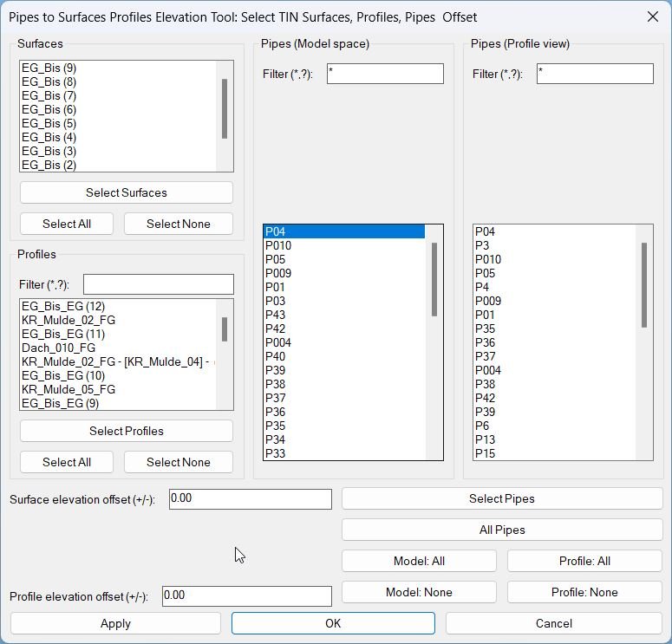Apply the current settings

115,623
